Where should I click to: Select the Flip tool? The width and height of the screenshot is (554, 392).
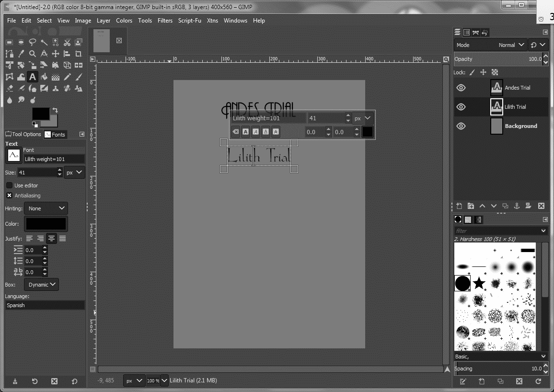pos(79,65)
